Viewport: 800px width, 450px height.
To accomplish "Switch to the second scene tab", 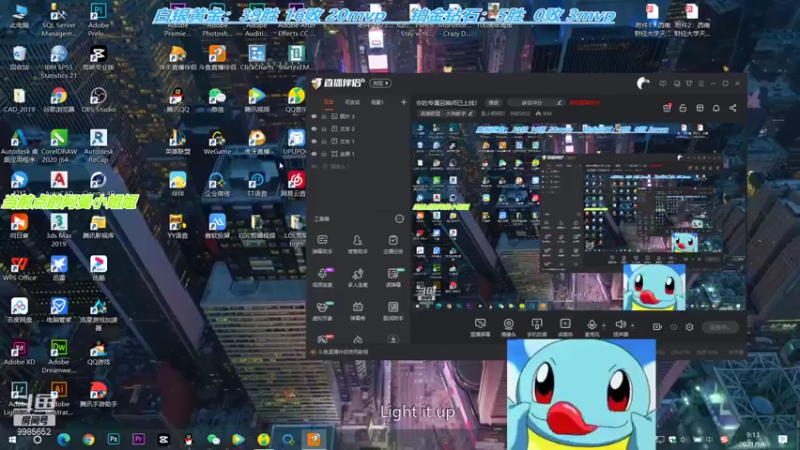I will tap(352, 103).
